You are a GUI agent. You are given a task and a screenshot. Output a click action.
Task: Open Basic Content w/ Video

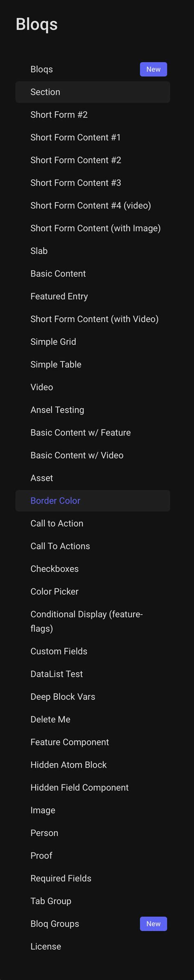pyautogui.click(x=92, y=455)
